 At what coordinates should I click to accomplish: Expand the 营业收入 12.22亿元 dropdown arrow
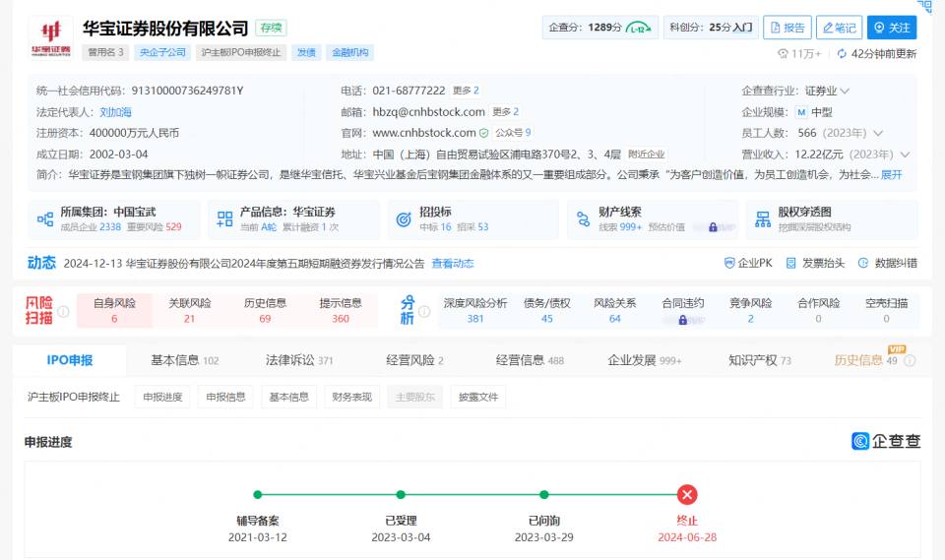905,155
